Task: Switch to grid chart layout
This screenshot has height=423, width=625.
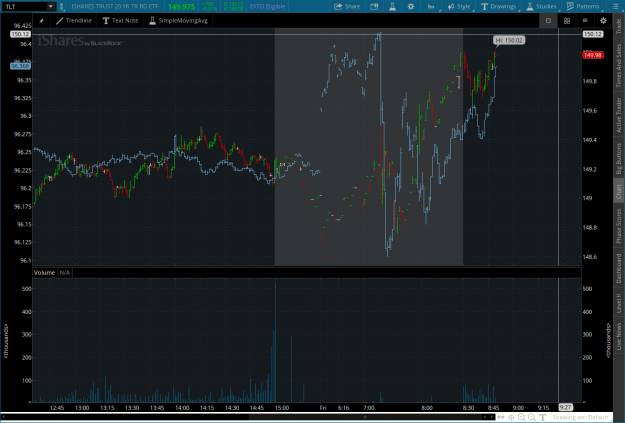Action: click(567, 21)
